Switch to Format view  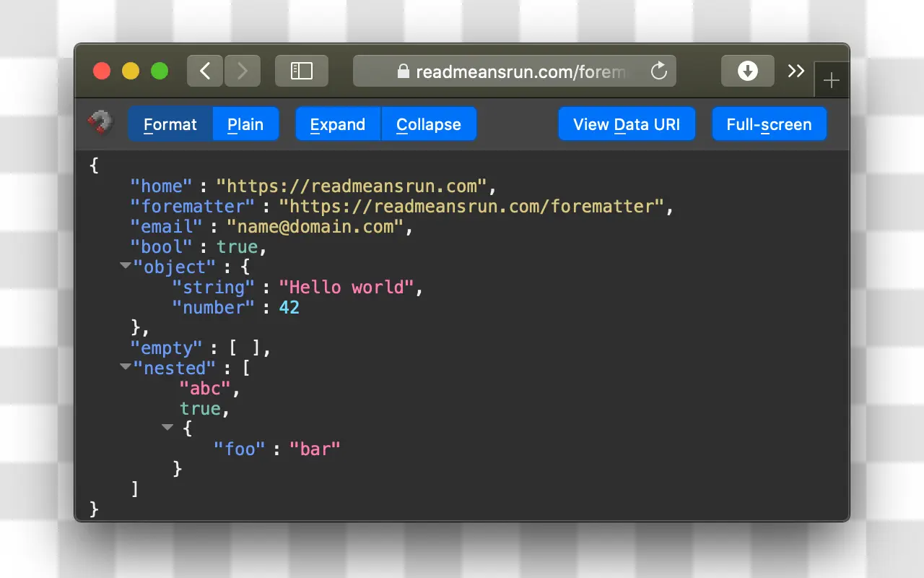click(x=170, y=124)
